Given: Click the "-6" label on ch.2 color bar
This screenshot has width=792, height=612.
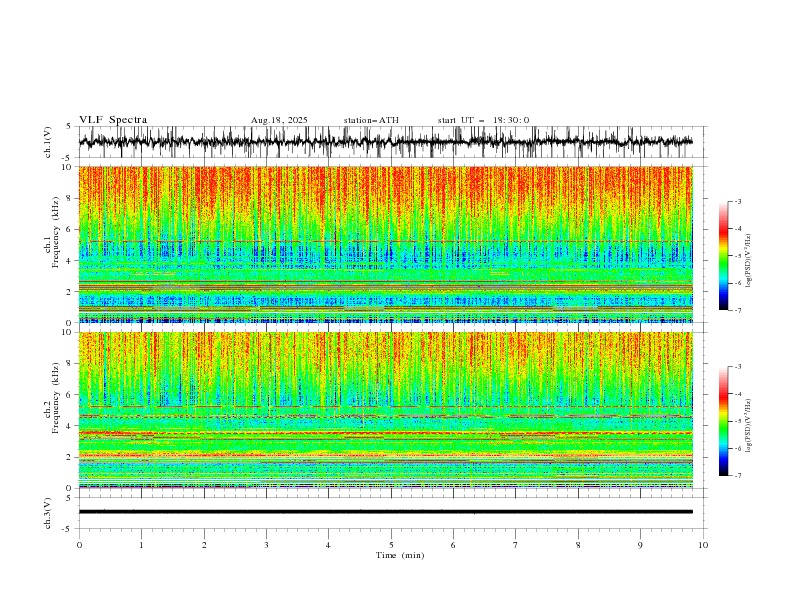Looking at the screenshot, I should [x=738, y=448].
